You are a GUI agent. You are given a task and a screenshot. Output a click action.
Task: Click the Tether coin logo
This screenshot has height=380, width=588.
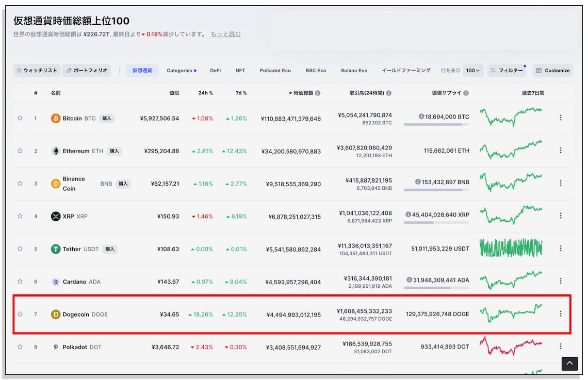pyautogui.click(x=56, y=249)
